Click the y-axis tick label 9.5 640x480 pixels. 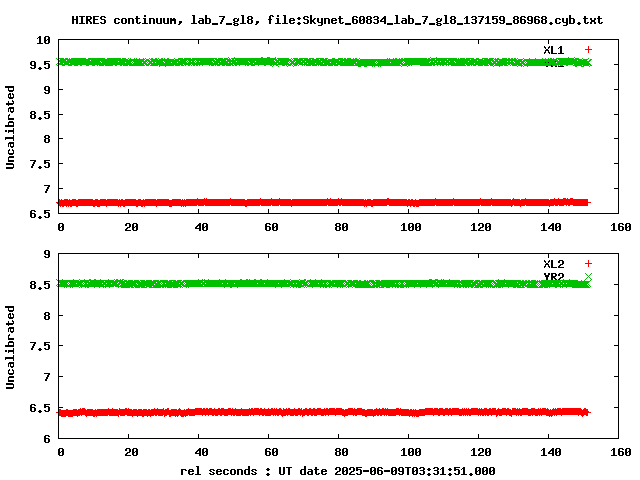pyautogui.click(x=40, y=65)
